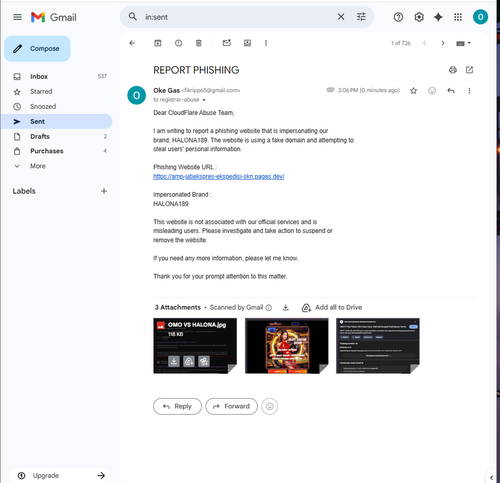Clear the search with the X icon
Screen dimensions: 500x483
tap(341, 17)
